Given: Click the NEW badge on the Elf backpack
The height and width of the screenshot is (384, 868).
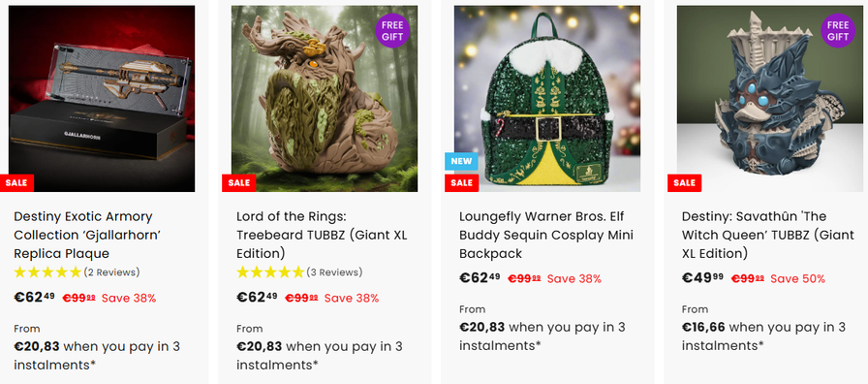Looking at the screenshot, I should pos(461,161).
